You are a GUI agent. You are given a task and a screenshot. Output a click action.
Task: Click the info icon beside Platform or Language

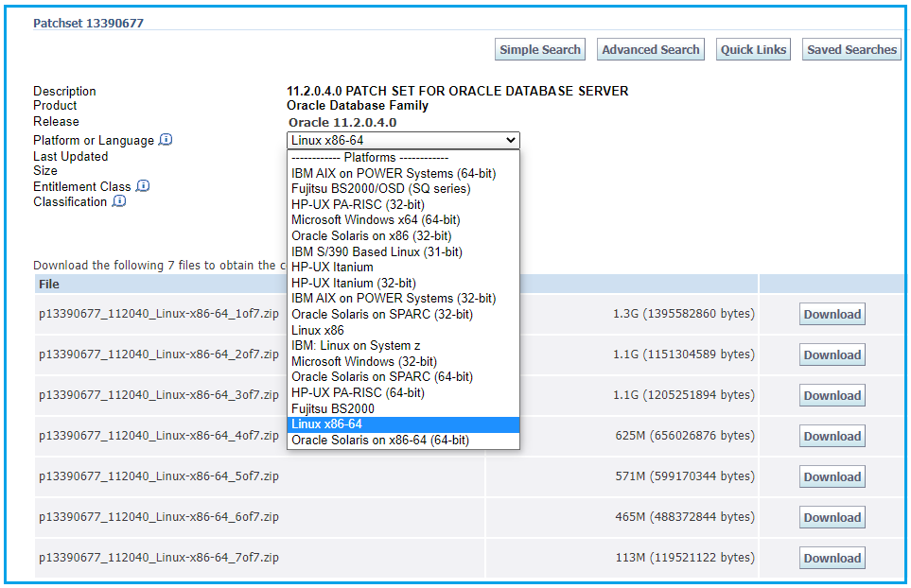point(166,140)
